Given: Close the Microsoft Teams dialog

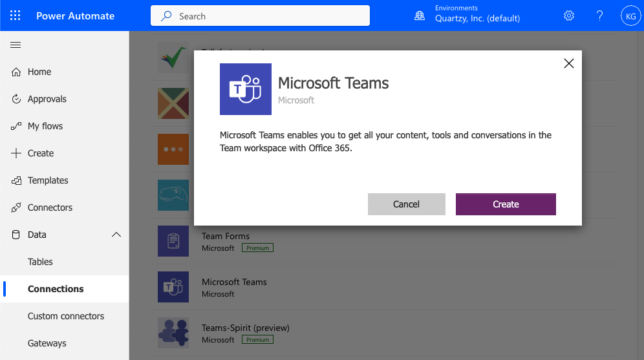Looking at the screenshot, I should [569, 63].
